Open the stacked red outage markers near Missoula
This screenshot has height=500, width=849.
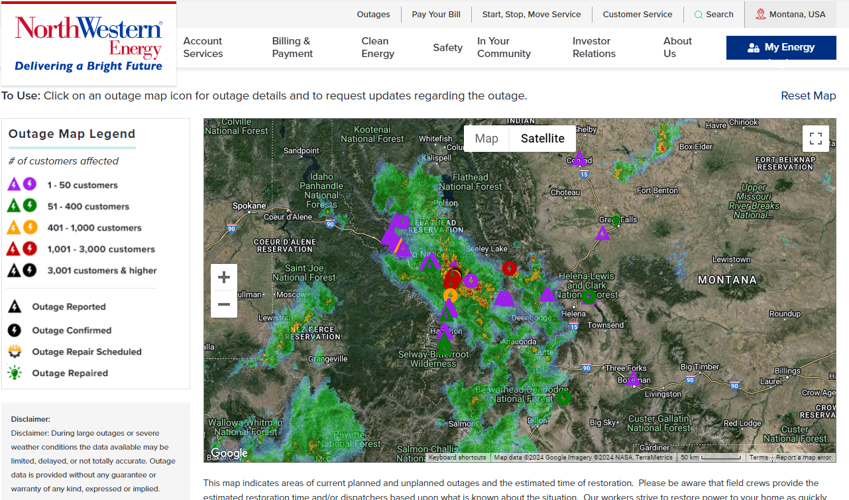point(452,279)
